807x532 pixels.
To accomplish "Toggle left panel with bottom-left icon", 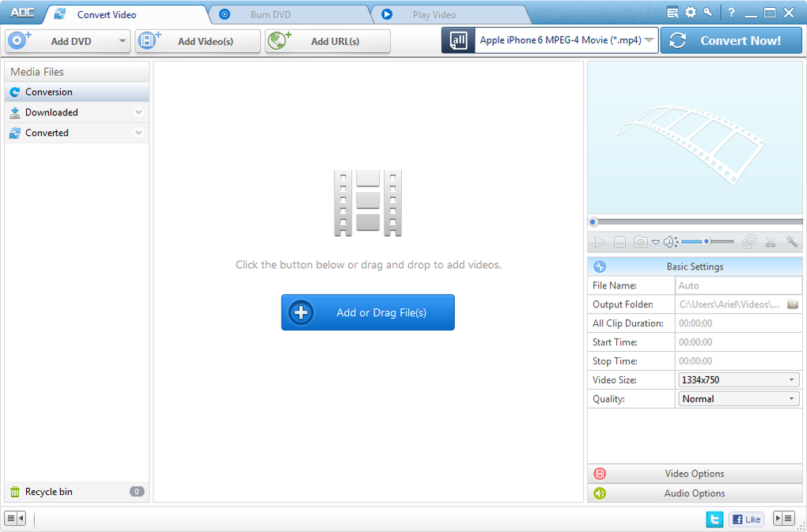I will pos(15,518).
